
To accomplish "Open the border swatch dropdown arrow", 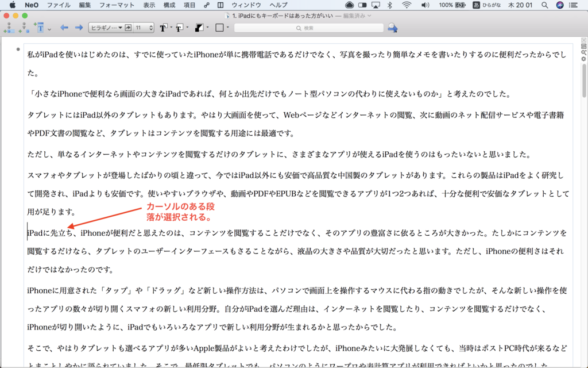I will coord(227,28).
